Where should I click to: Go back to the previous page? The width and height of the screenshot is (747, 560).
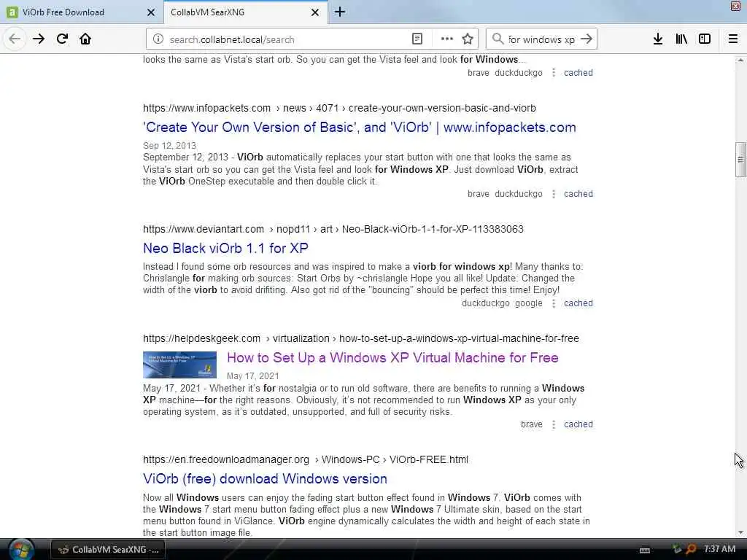click(15, 39)
